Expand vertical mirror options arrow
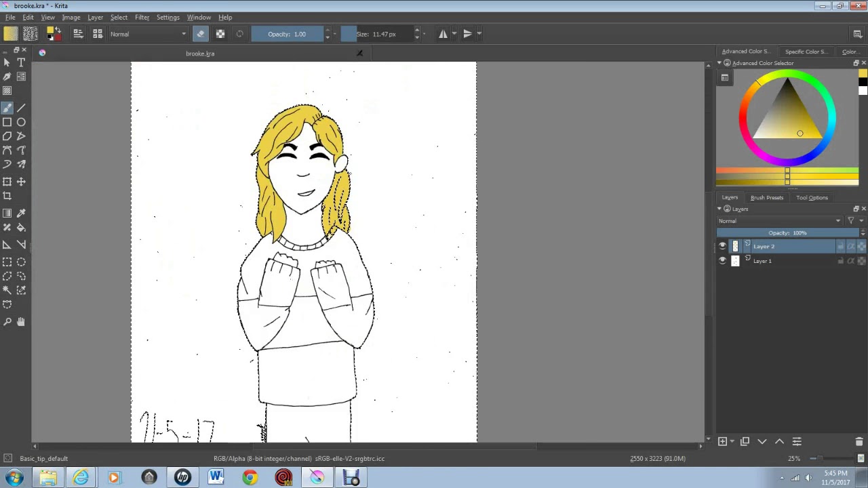 tap(479, 34)
